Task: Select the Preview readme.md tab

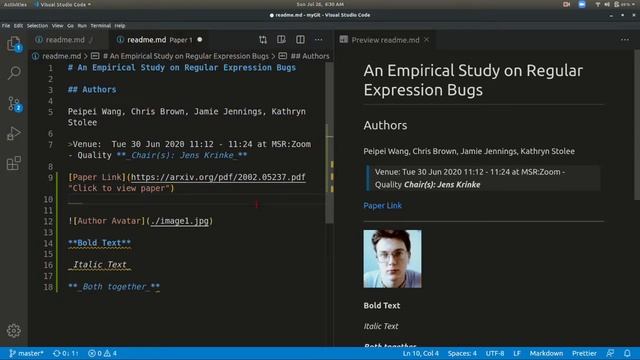Action: pyautogui.click(x=385, y=40)
